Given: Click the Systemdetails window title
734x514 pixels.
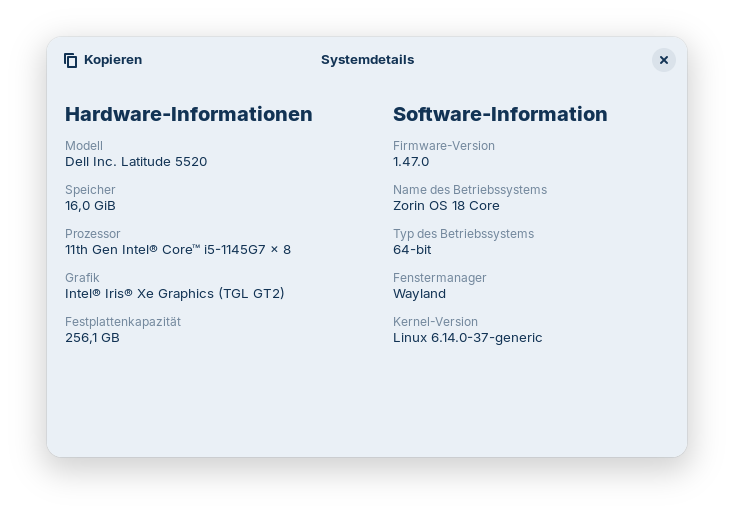Looking at the screenshot, I should (367, 60).
